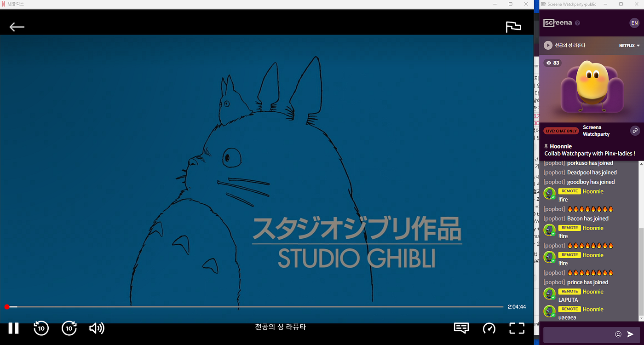Click REMOTE badge above uaeaea message
The image size is (644, 345).
coord(569,309)
